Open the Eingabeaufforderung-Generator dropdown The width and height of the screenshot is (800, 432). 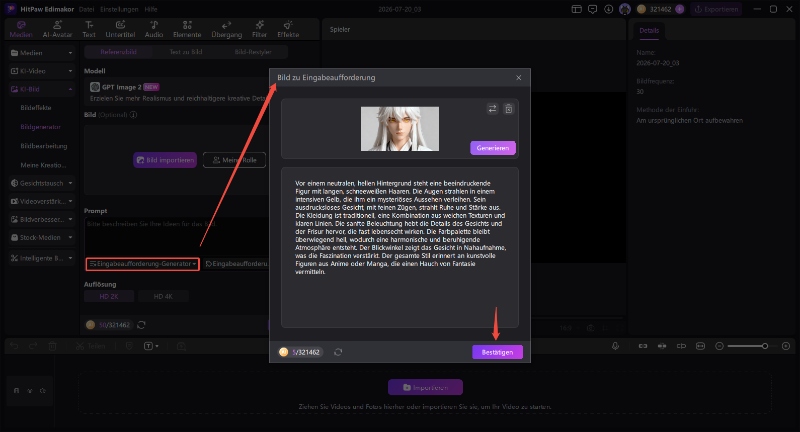click(142, 264)
